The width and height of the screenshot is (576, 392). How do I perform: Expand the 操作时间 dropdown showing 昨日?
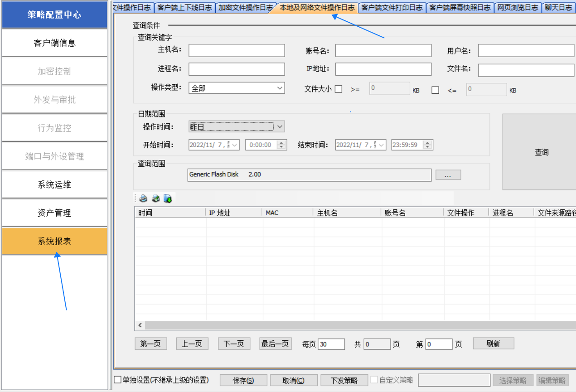(x=280, y=127)
